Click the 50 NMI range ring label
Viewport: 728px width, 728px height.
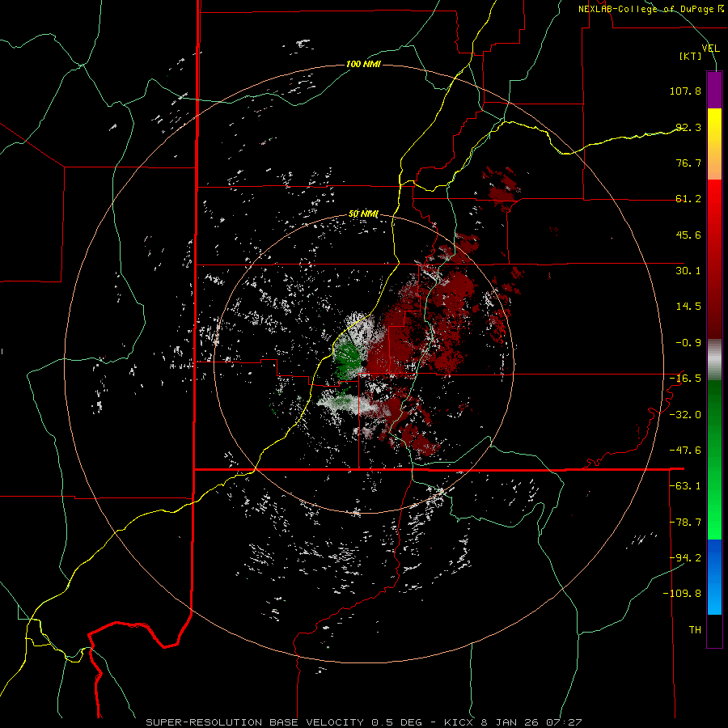pos(363,214)
